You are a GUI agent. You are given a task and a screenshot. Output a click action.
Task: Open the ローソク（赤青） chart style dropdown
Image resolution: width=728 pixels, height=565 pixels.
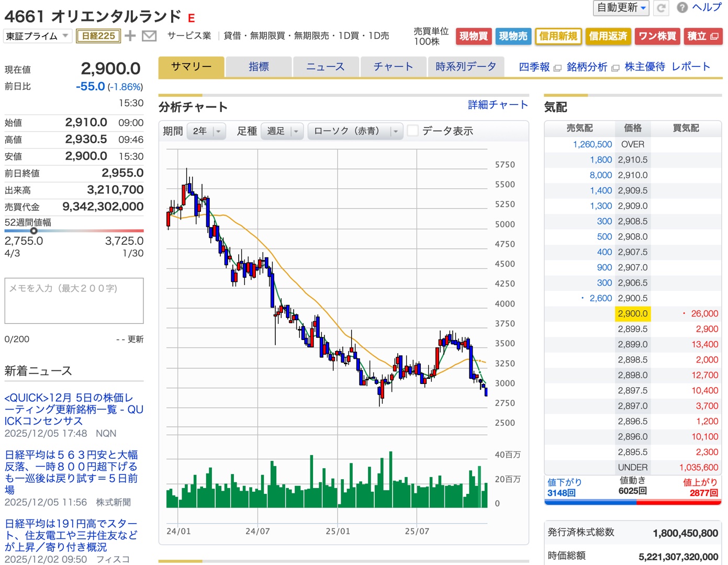355,131
